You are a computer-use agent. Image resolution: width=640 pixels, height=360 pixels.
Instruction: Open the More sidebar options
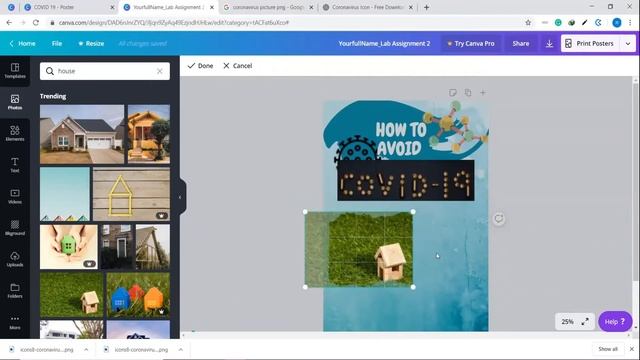click(x=15, y=322)
